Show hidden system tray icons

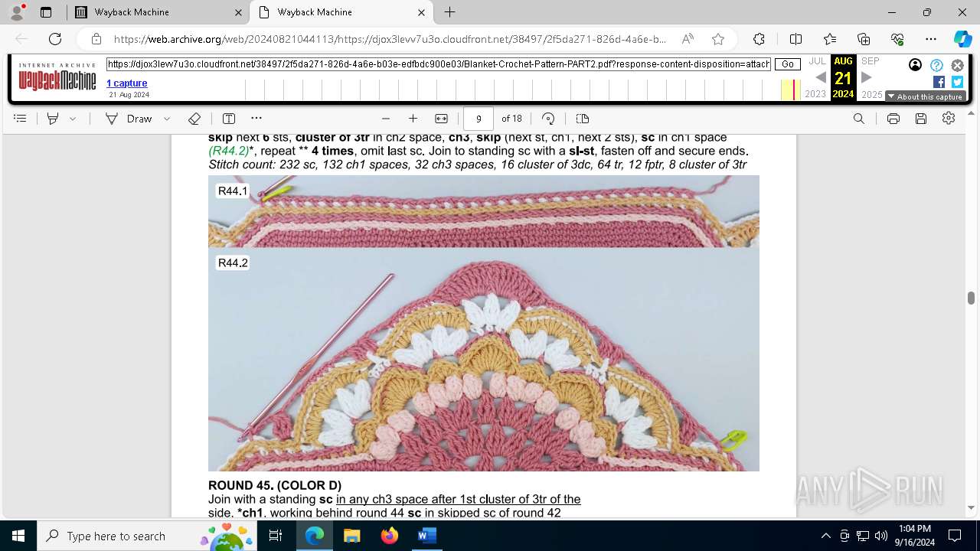[x=825, y=536]
